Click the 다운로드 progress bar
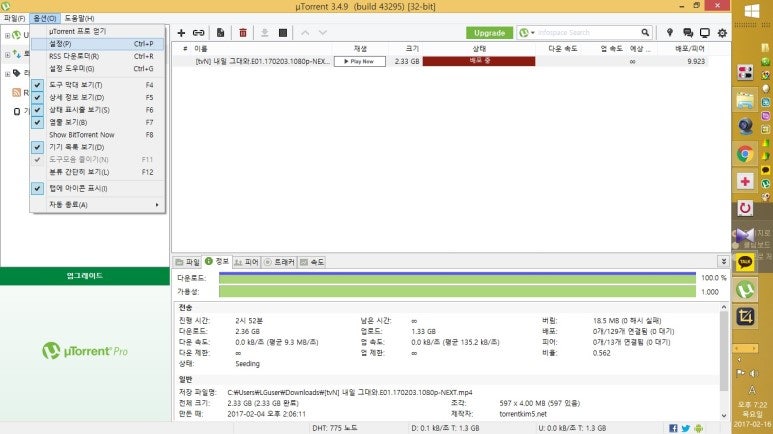This screenshot has width=773, height=434. click(x=457, y=278)
